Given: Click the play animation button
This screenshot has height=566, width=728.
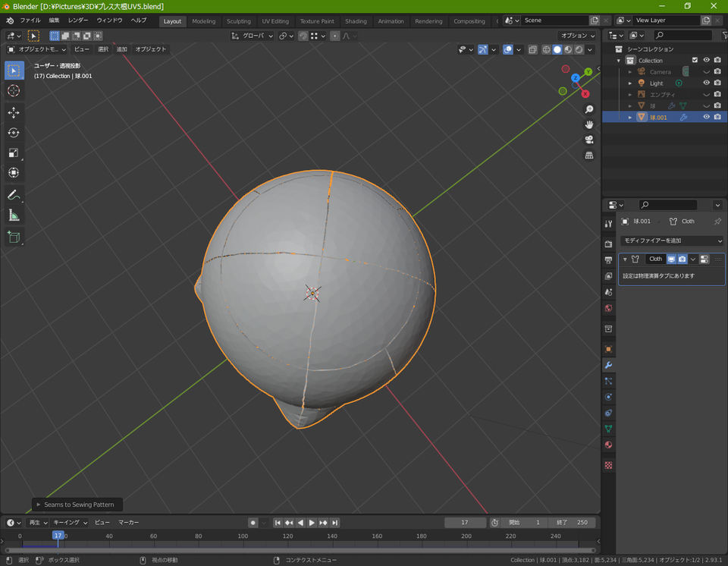Looking at the screenshot, I should point(312,523).
